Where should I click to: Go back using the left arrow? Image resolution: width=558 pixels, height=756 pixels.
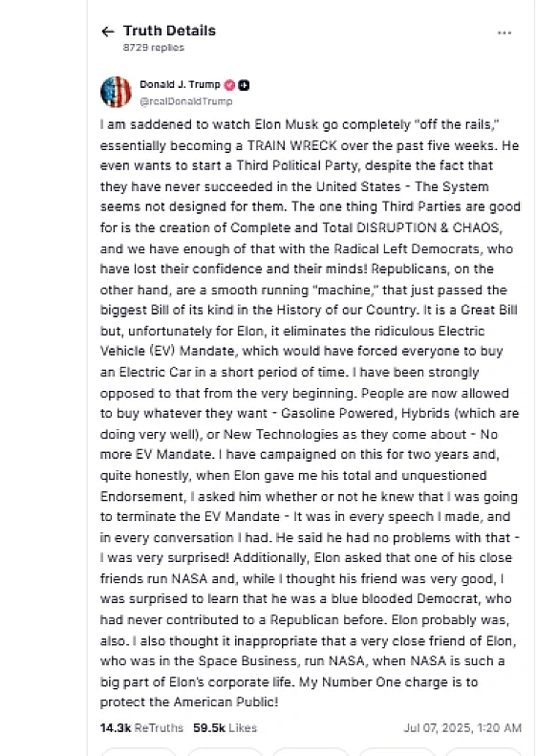tap(107, 32)
